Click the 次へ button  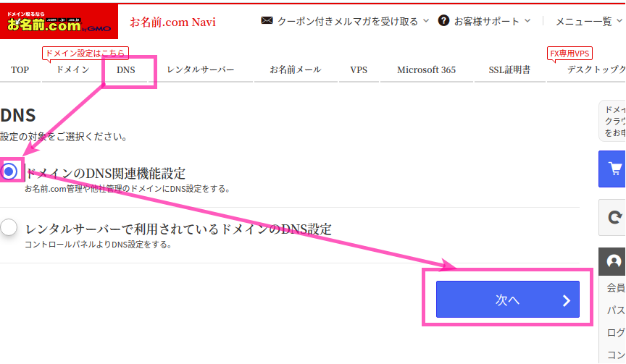pos(507,299)
